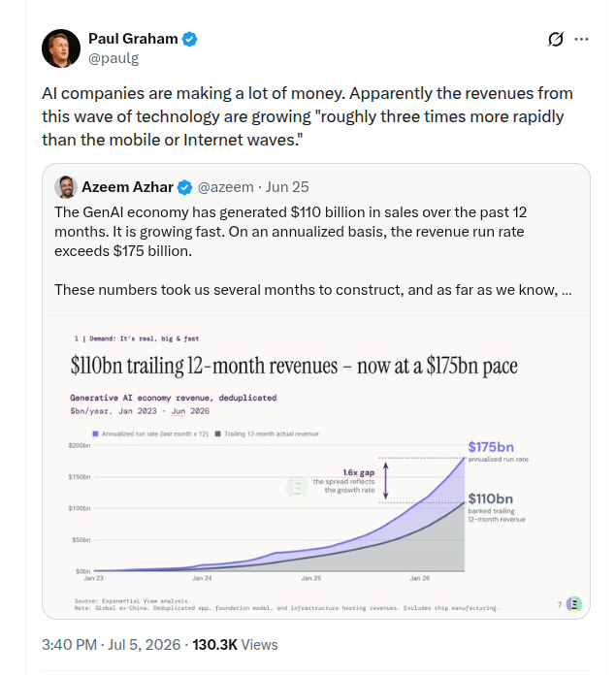
Task: Click the purple annualized run rate legend swatch
Action: (x=96, y=434)
